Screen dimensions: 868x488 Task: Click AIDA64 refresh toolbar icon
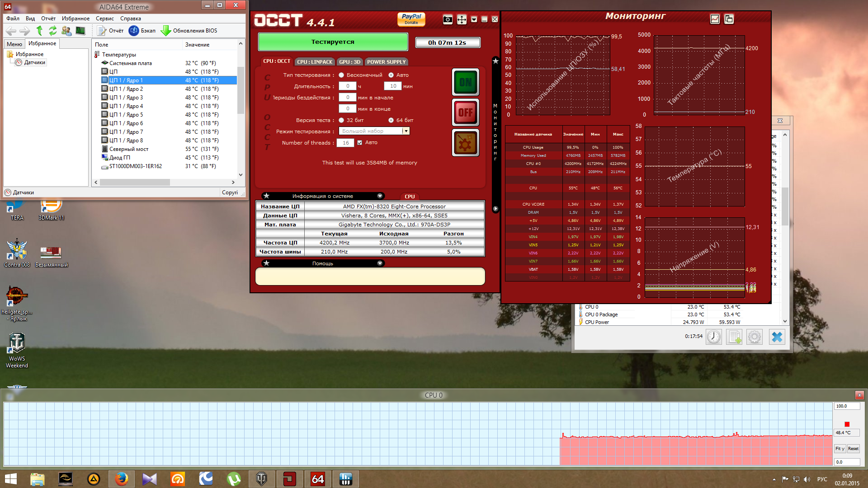click(53, 31)
